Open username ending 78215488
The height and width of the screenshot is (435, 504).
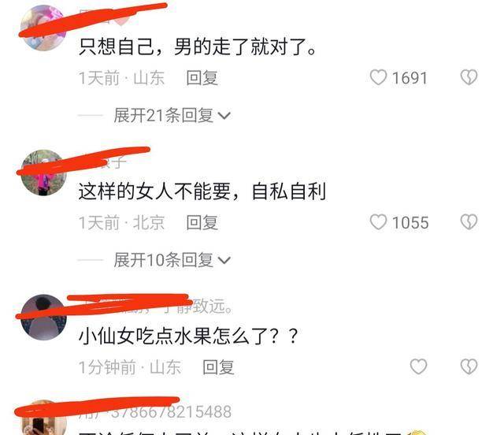[155, 412]
